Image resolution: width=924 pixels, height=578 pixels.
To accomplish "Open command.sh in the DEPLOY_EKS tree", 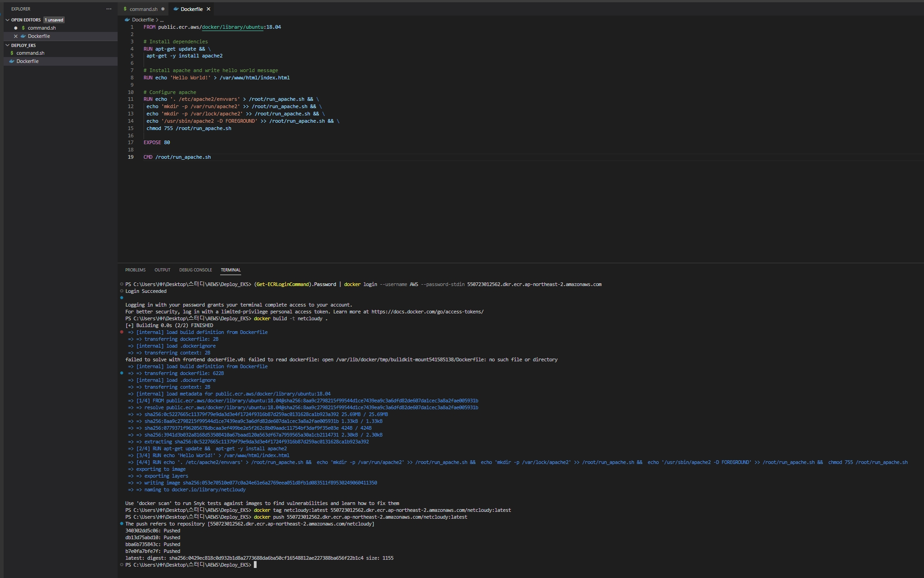I will click(30, 53).
